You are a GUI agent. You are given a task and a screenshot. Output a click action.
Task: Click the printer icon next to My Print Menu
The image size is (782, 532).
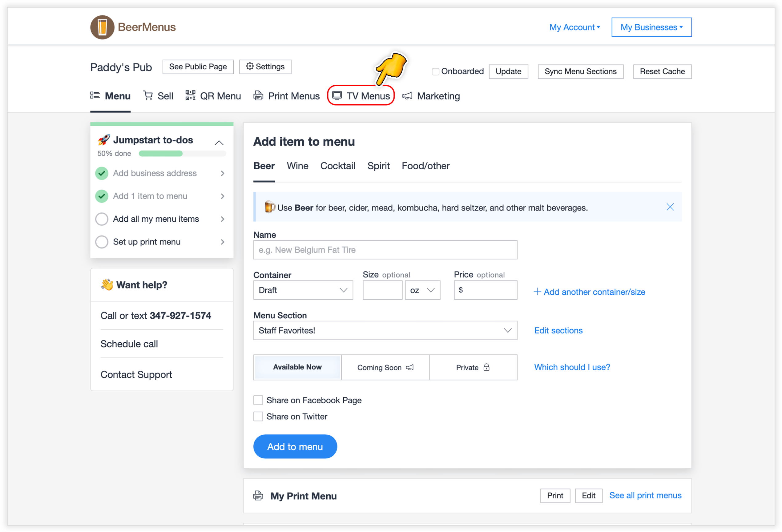coord(258,496)
